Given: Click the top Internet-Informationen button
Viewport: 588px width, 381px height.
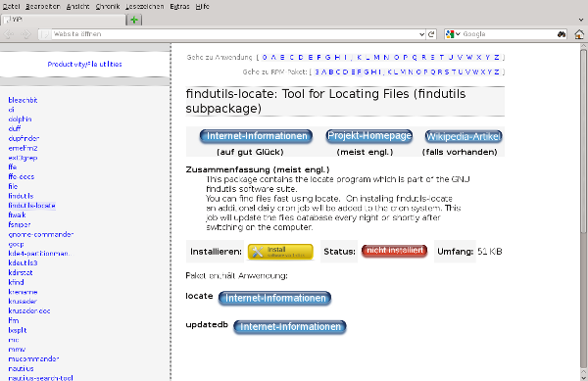Looking at the screenshot, I should (x=256, y=136).
